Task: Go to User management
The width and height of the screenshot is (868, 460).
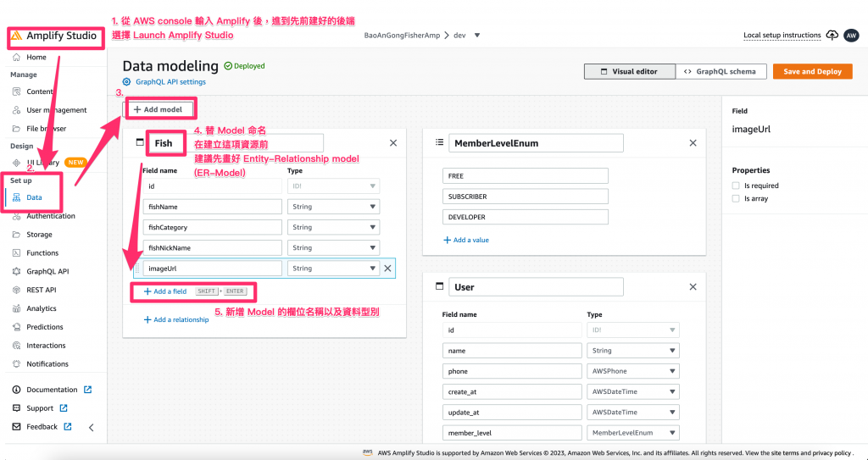Action: pyautogui.click(x=57, y=110)
